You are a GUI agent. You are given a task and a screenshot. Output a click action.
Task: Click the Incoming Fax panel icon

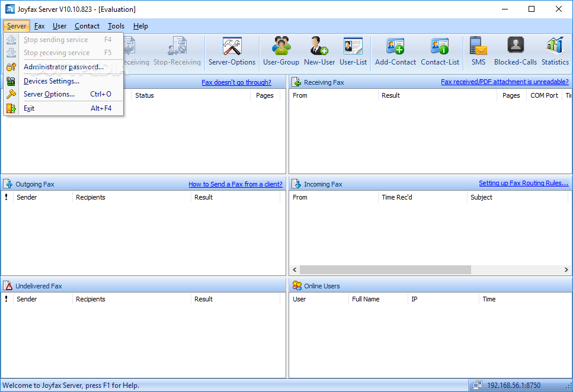tap(296, 184)
